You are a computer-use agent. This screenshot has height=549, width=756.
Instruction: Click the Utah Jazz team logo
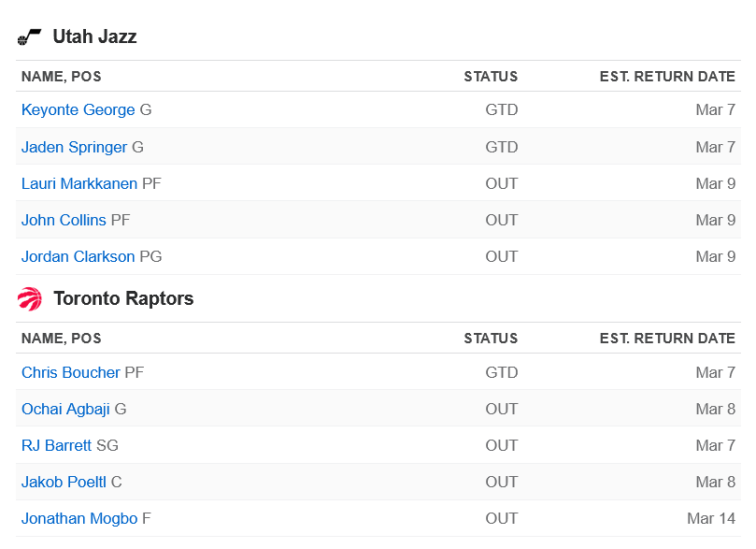click(30, 37)
